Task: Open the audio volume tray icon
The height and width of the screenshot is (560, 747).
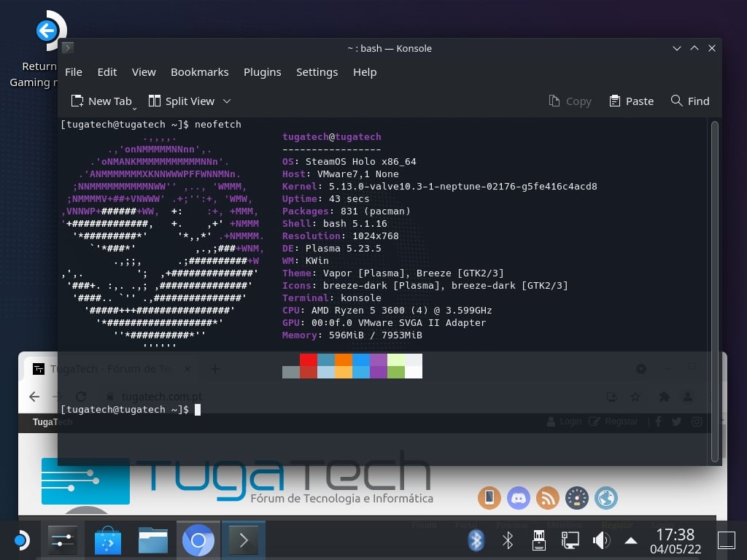Action: pos(601,540)
